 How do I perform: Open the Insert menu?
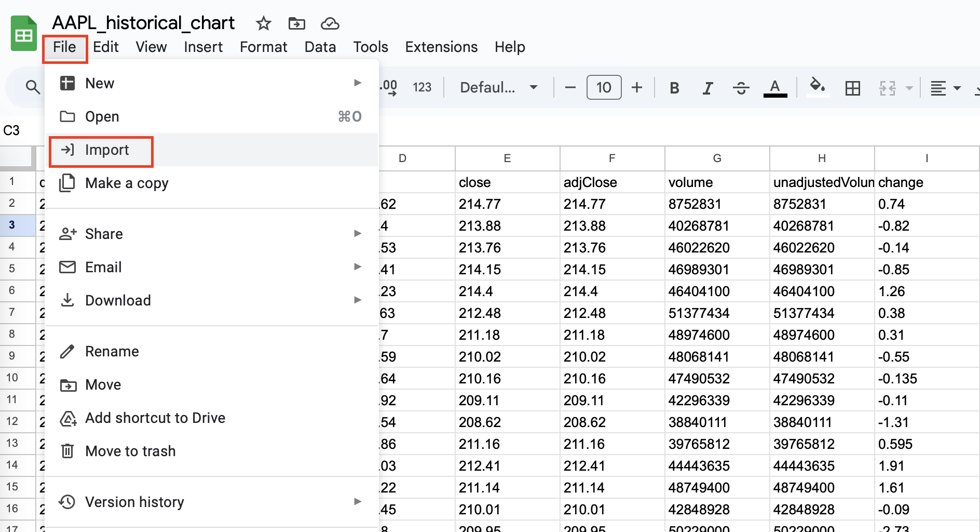pos(203,47)
